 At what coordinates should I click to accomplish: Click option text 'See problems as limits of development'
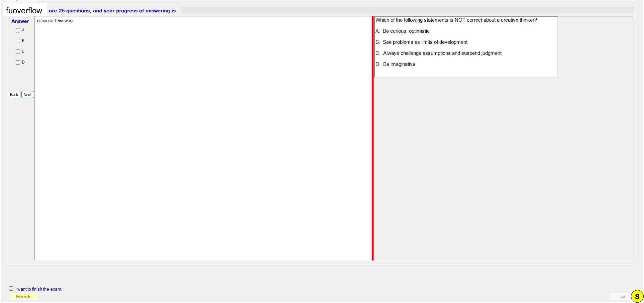click(425, 42)
